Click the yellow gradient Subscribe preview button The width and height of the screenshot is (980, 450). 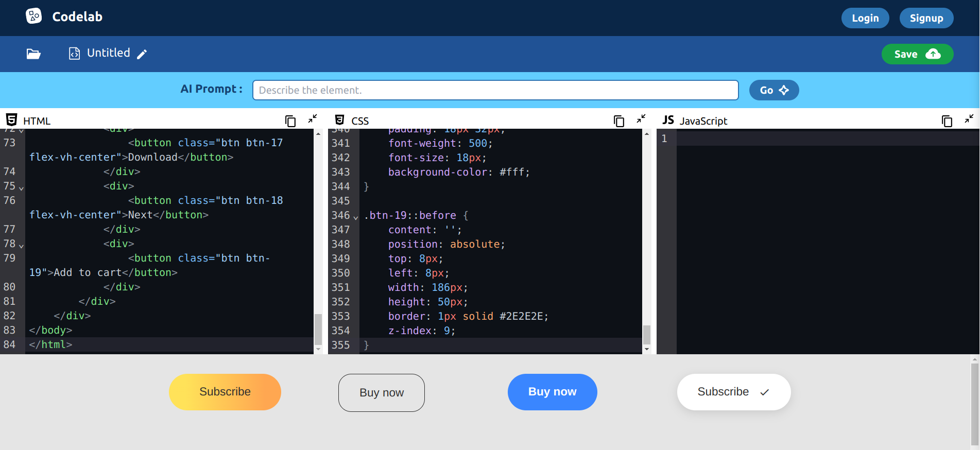point(225,392)
